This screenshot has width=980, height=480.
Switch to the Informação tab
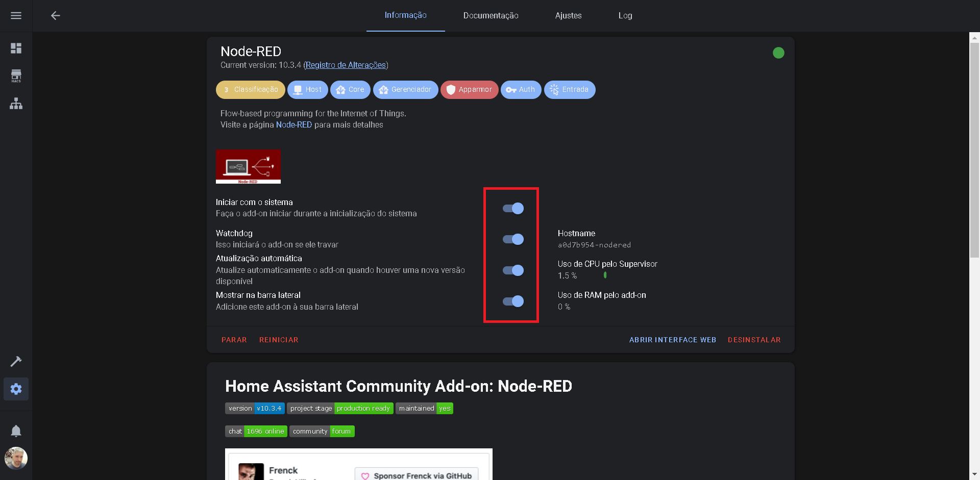click(x=406, y=16)
